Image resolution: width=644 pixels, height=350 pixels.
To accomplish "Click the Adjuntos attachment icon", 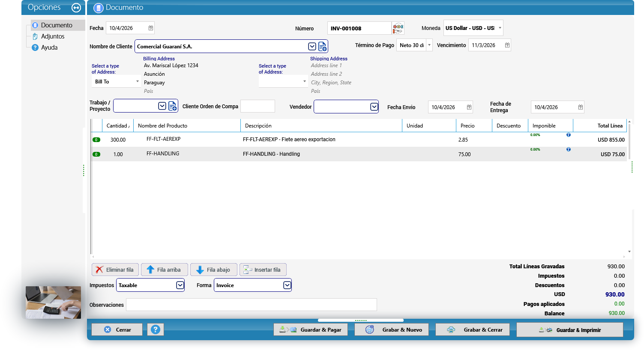I will (35, 36).
